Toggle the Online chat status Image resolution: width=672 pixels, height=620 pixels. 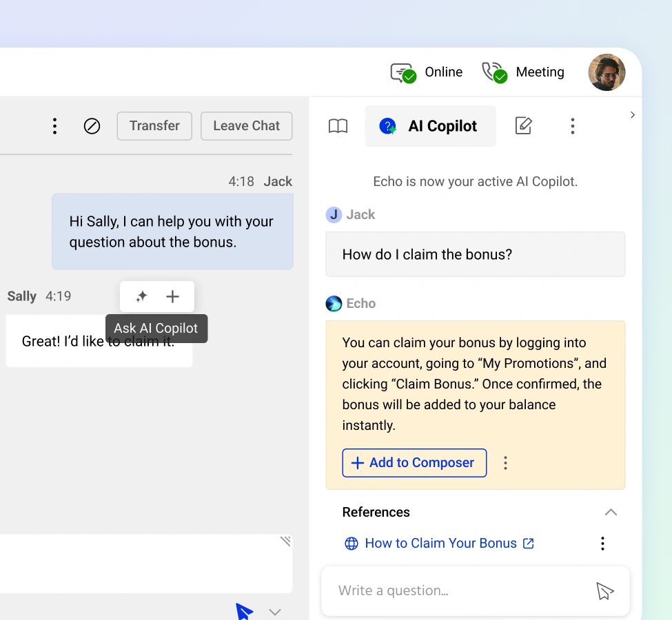click(427, 72)
